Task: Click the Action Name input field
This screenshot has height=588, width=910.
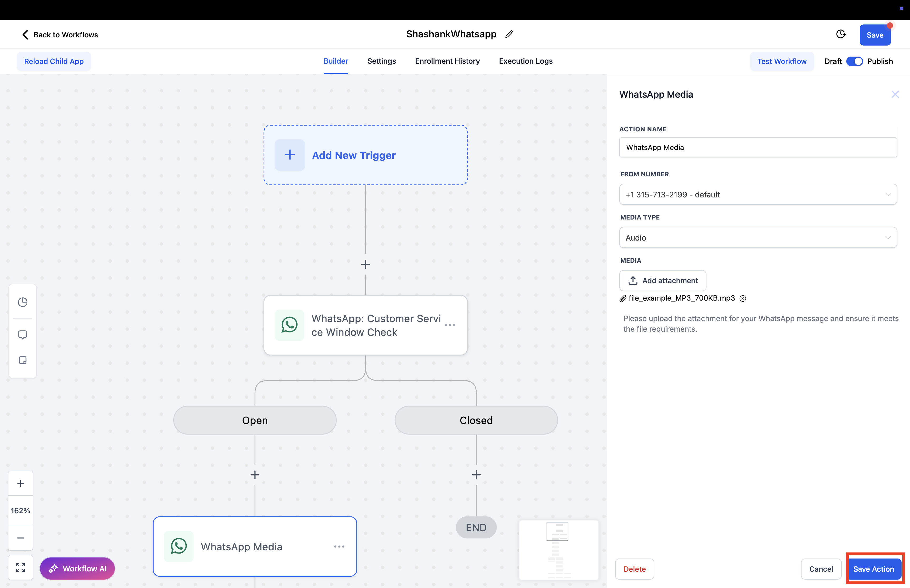Action: [758, 147]
